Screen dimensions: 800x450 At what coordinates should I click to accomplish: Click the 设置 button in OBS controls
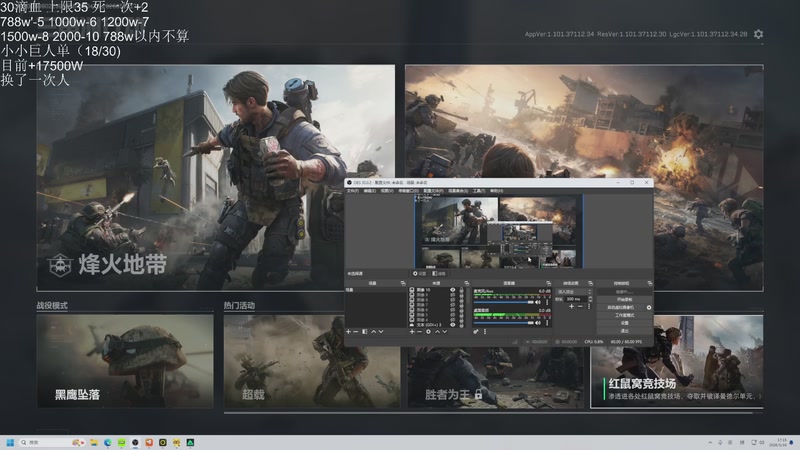[x=624, y=323]
